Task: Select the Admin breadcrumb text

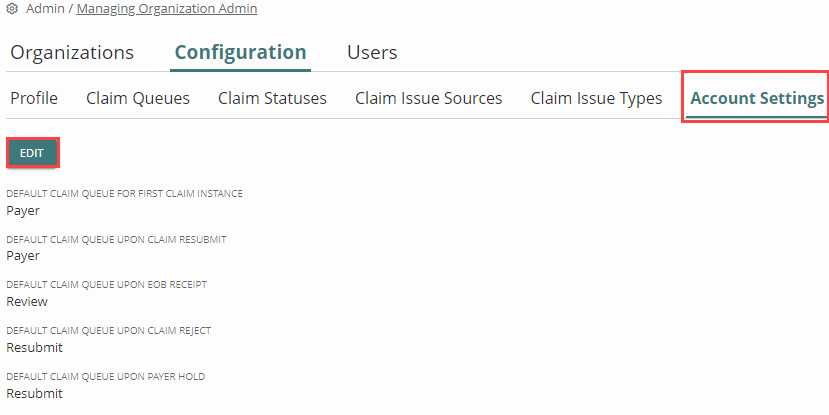Action: coord(45,9)
